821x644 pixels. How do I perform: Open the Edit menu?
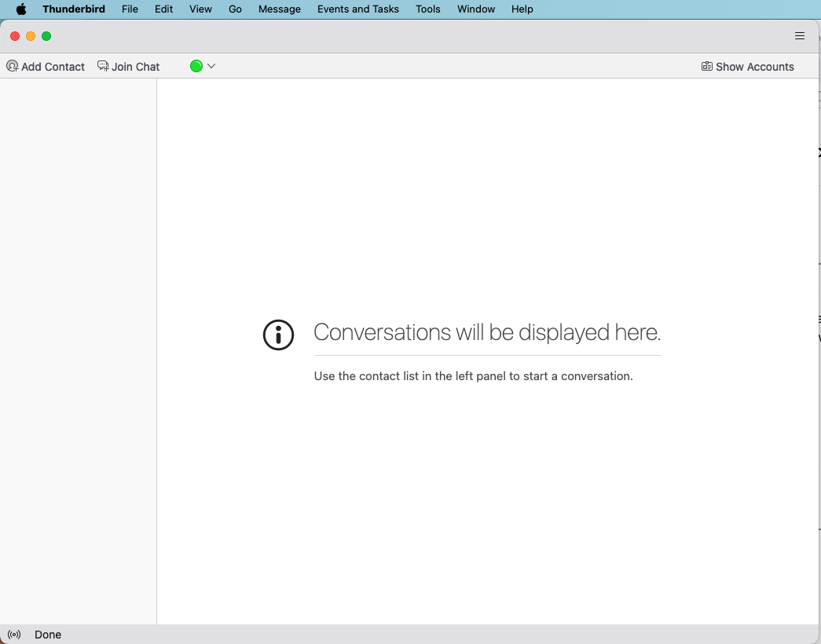click(164, 9)
